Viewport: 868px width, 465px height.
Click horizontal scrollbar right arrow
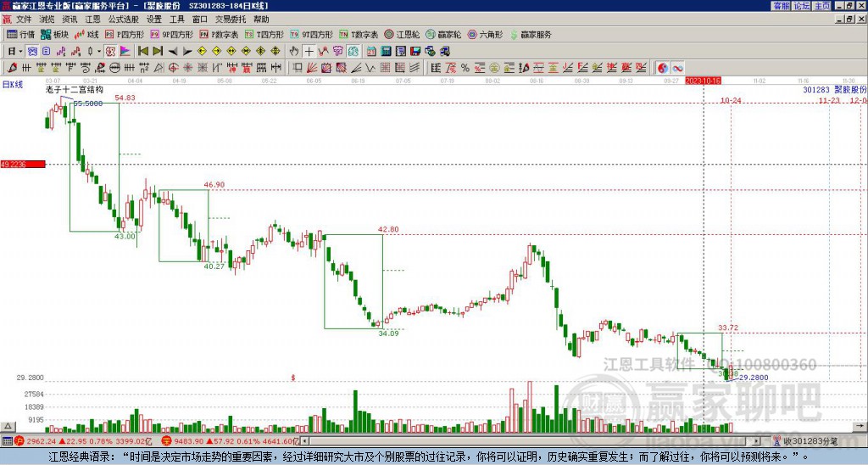click(757, 441)
